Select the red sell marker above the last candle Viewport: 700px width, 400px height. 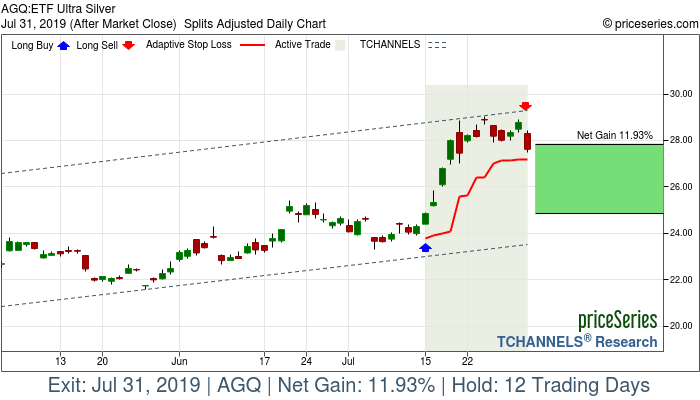click(525, 106)
